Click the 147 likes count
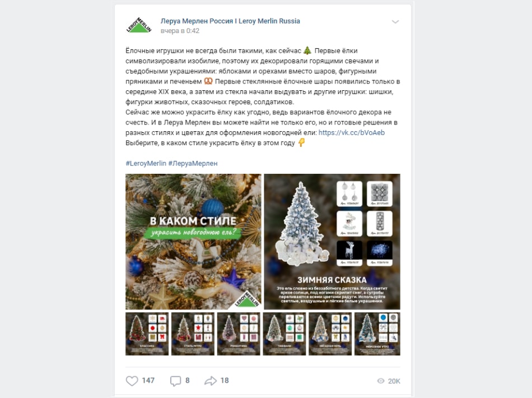The image size is (532, 398). click(148, 380)
